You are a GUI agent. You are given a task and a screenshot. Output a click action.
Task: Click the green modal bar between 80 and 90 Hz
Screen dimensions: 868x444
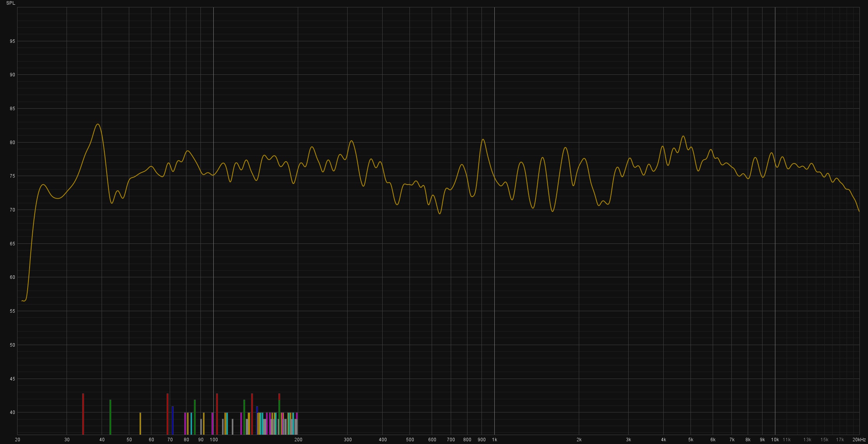tap(195, 417)
